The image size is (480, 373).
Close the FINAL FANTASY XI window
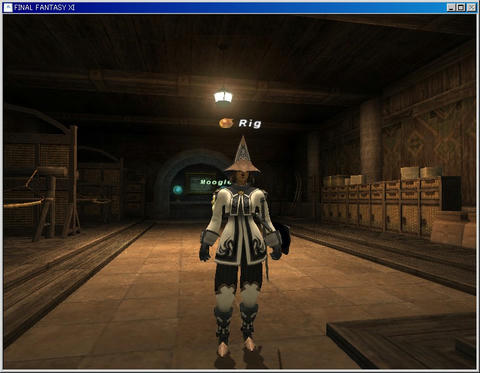coord(472,7)
